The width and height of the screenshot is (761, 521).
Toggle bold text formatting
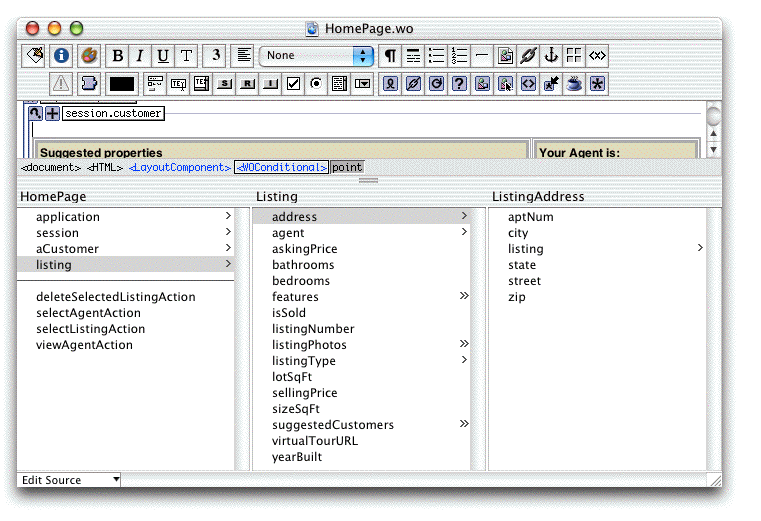pos(118,56)
